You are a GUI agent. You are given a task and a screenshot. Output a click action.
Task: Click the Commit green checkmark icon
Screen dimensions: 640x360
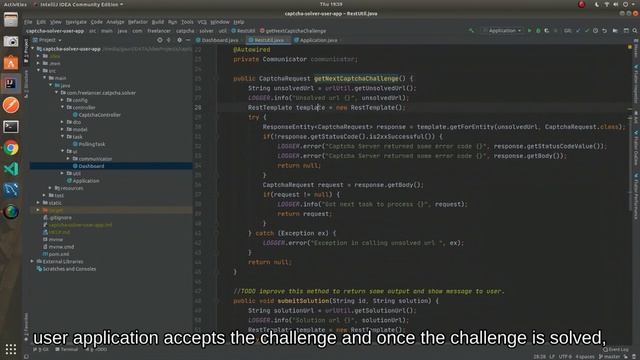coord(587,31)
